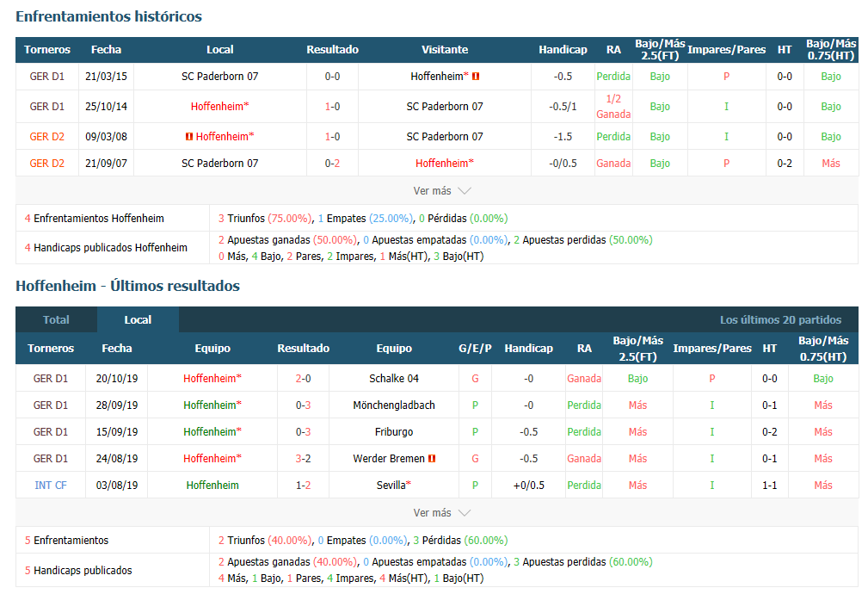The height and width of the screenshot is (594, 868).
Task: Click '4 Enfrentamientos Hoffenheim' summary label
Action: pyautogui.click(x=94, y=219)
